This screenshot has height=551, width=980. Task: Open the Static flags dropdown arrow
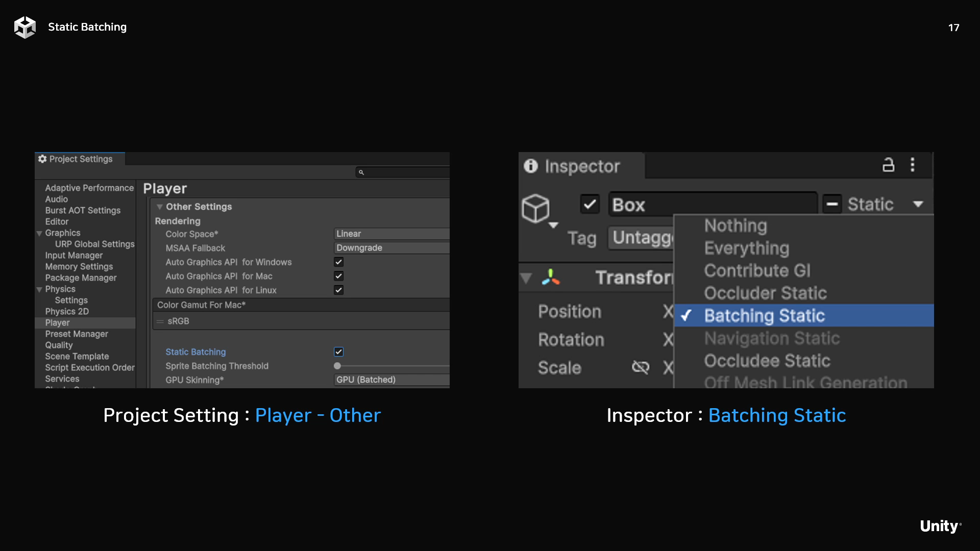(x=918, y=204)
